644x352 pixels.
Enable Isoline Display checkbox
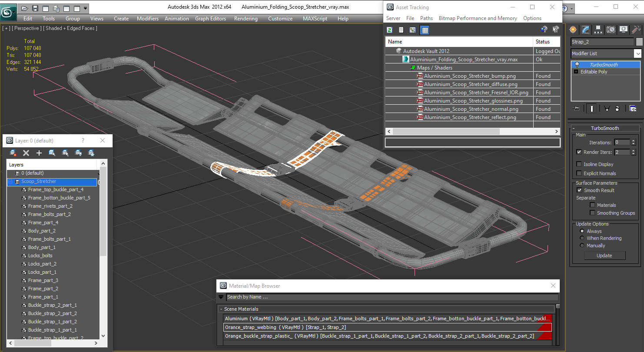tap(579, 164)
